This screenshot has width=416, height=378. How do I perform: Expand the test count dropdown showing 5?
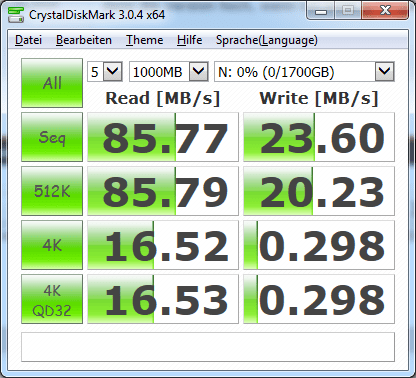coord(105,71)
